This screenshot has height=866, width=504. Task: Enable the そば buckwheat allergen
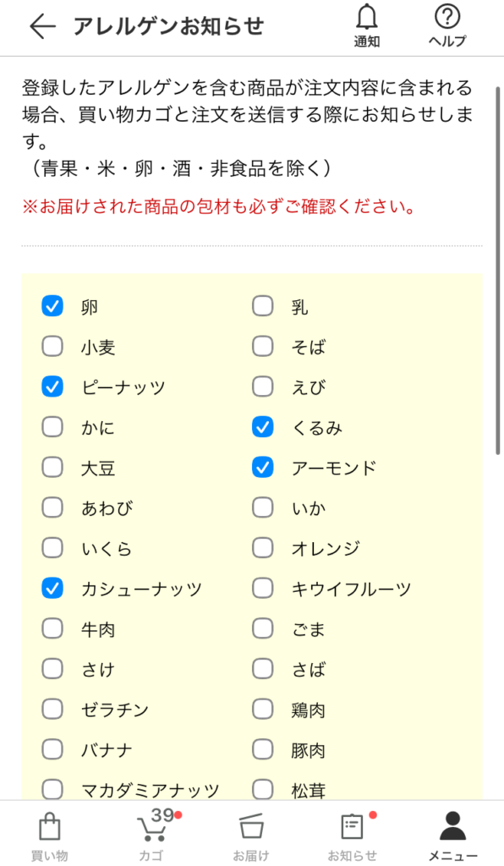point(262,347)
